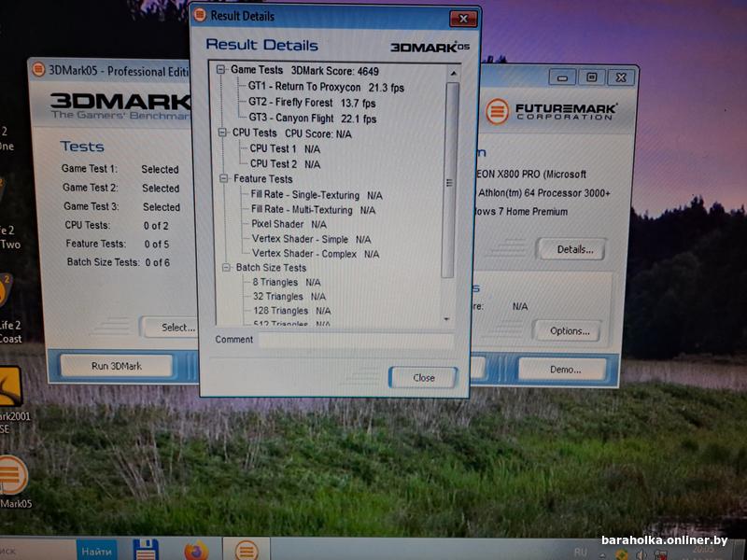Select the 128 Triangles row
This screenshot has height=560, width=747.
(292, 311)
